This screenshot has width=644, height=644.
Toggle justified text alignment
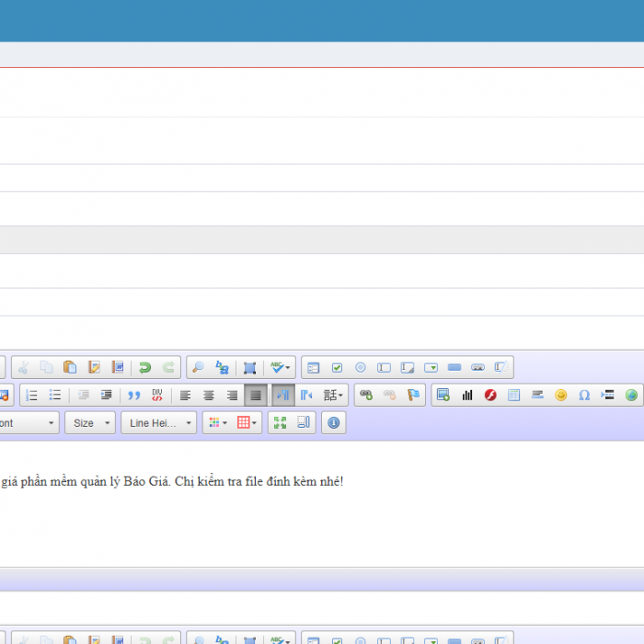[256, 396]
